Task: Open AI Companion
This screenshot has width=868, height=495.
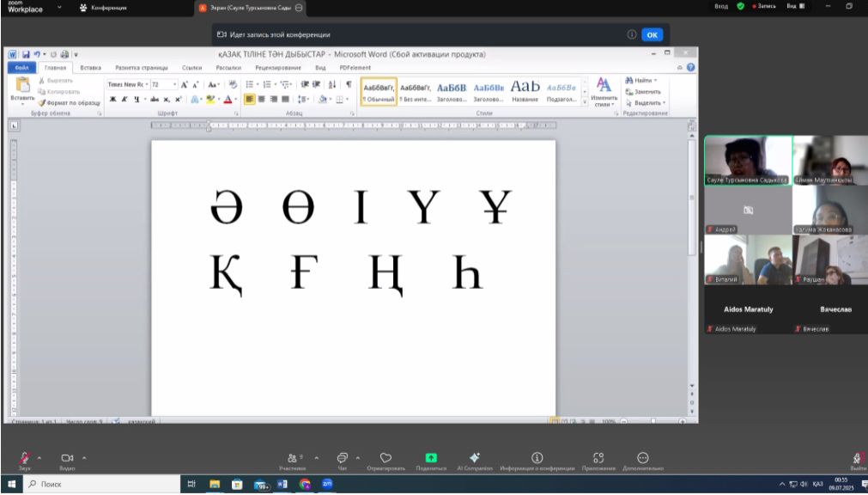Action: click(x=475, y=458)
